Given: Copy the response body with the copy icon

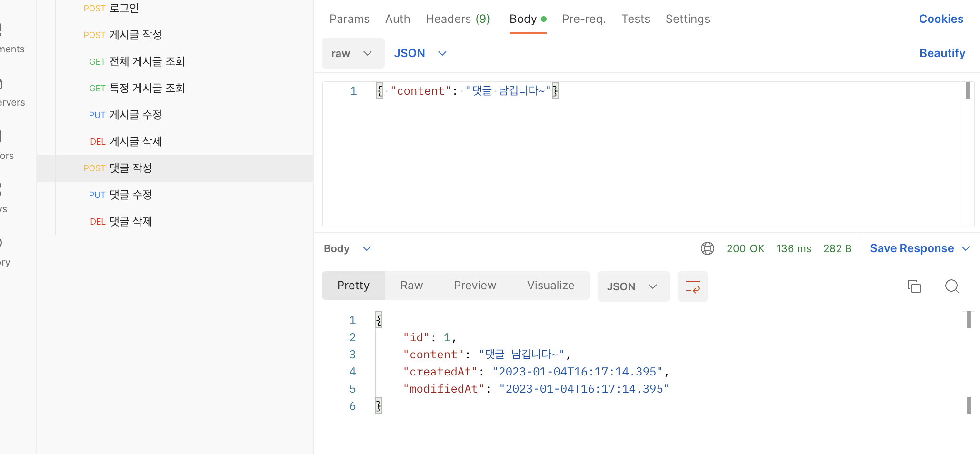Looking at the screenshot, I should pos(914,286).
